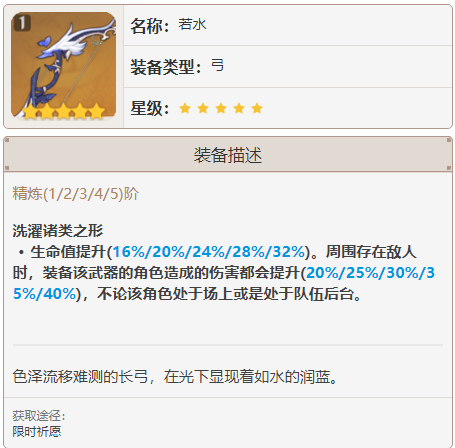Viewport: 455px width, 448px height.
Task: Click the first star in 星级 row
Action: [185, 108]
